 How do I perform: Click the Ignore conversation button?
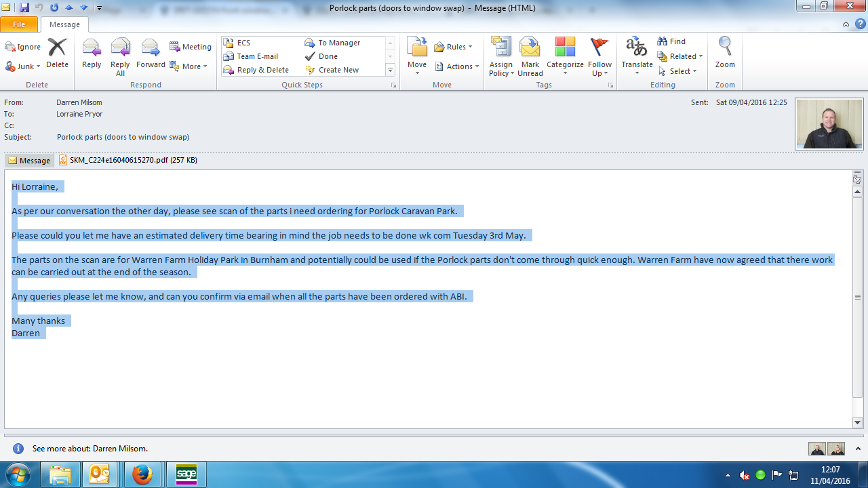(x=23, y=47)
